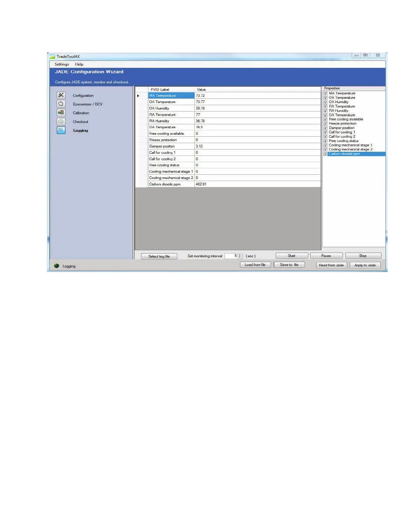Viewport: 411px width, 532px height.
Task: Increase monitoring interval with up arrow
Action: coord(240,255)
